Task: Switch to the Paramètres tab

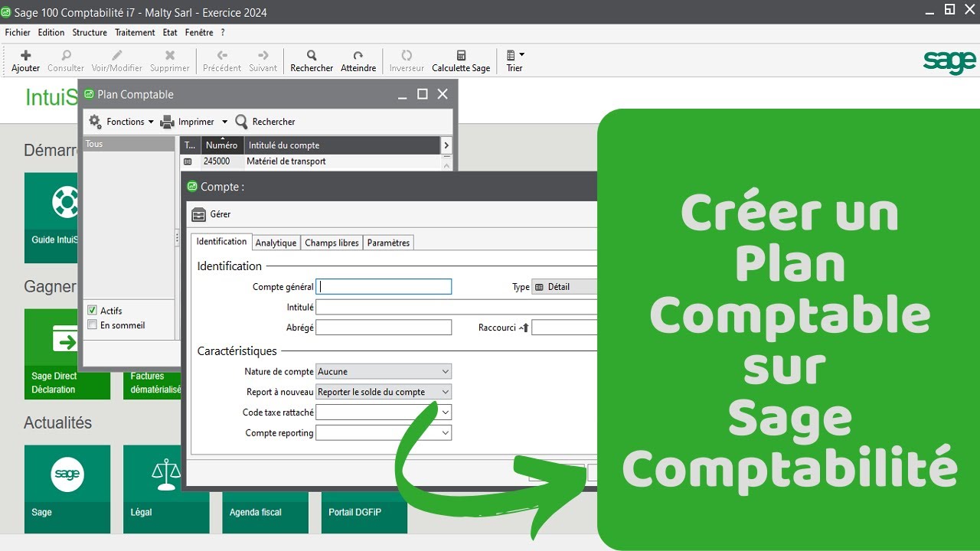Action: click(x=388, y=243)
